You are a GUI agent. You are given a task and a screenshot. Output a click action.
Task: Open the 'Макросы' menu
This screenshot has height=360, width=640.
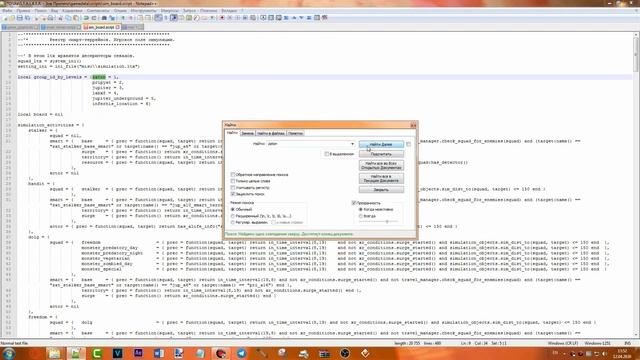[x=169, y=11]
